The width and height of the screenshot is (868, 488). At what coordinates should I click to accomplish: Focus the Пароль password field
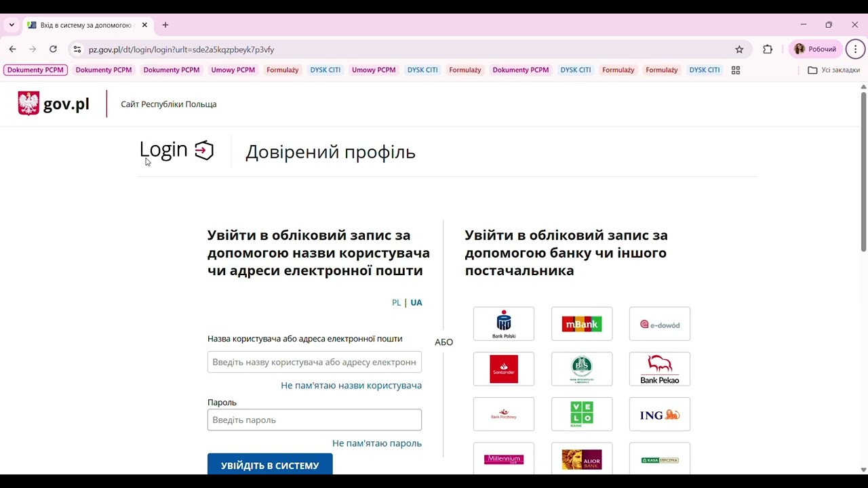(x=315, y=420)
